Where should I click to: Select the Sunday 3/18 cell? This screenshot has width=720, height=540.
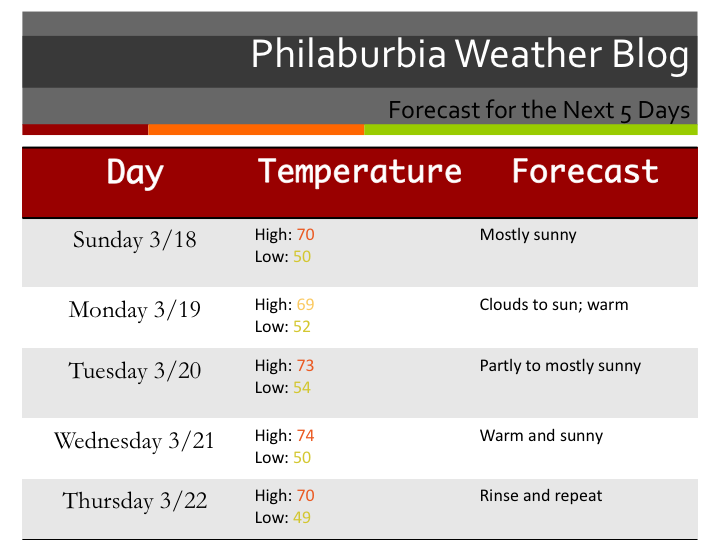(135, 240)
